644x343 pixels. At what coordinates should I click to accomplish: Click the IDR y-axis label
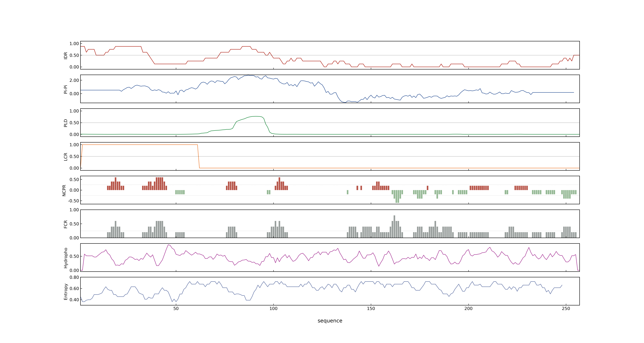(x=66, y=55)
